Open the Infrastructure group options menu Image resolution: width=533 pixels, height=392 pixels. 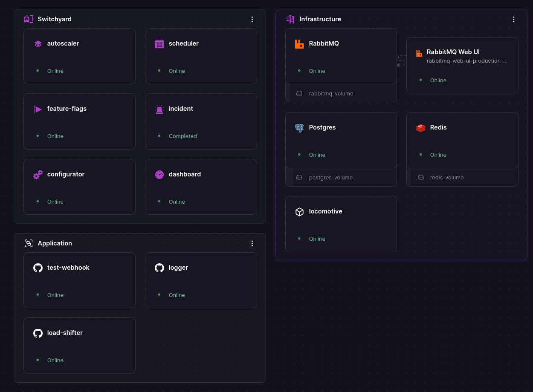513,19
